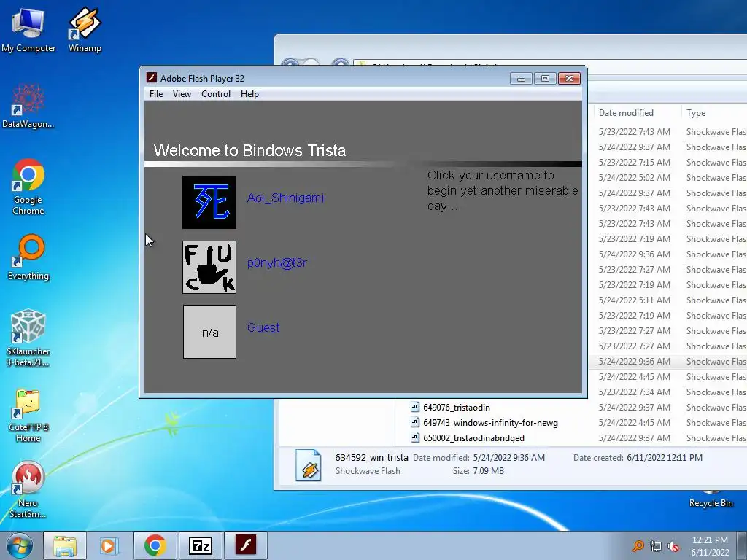747x560 pixels.
Task: Sort Explorer files by Type column
Action: [713, 113]
